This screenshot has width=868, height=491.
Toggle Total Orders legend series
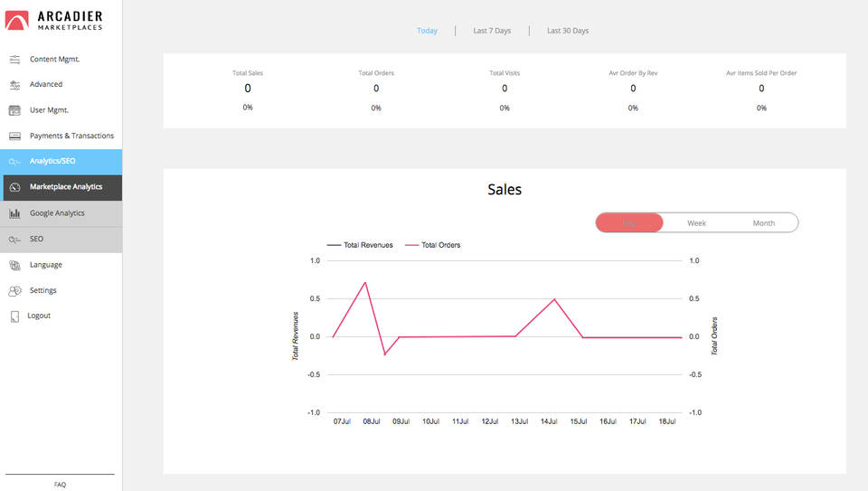pos(440,245)
